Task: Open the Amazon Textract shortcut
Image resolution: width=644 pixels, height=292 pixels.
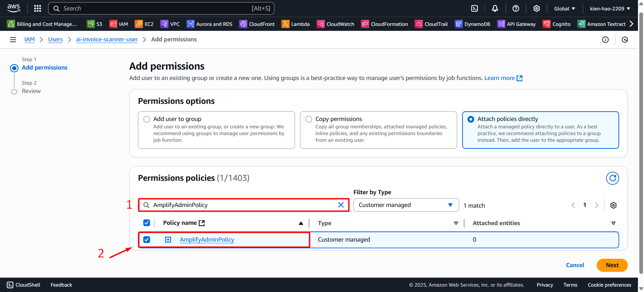Action: [602, 24]
